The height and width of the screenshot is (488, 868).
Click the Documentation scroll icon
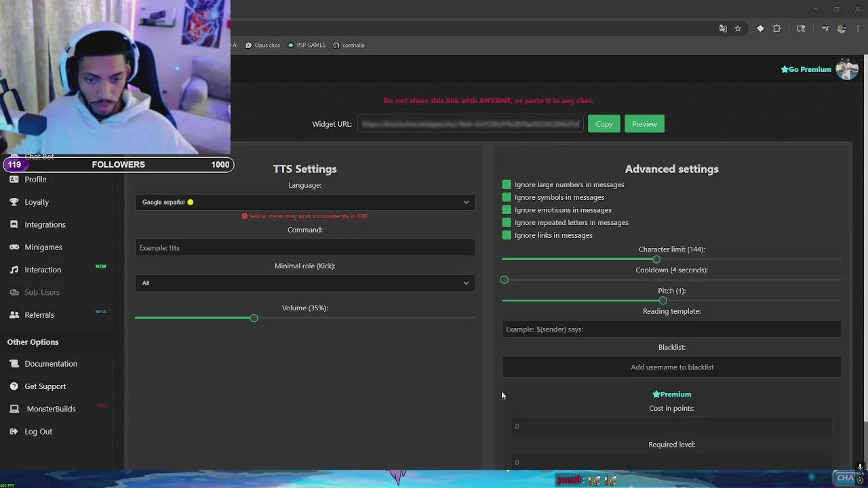pyautogui.click(x=14, y=364)
